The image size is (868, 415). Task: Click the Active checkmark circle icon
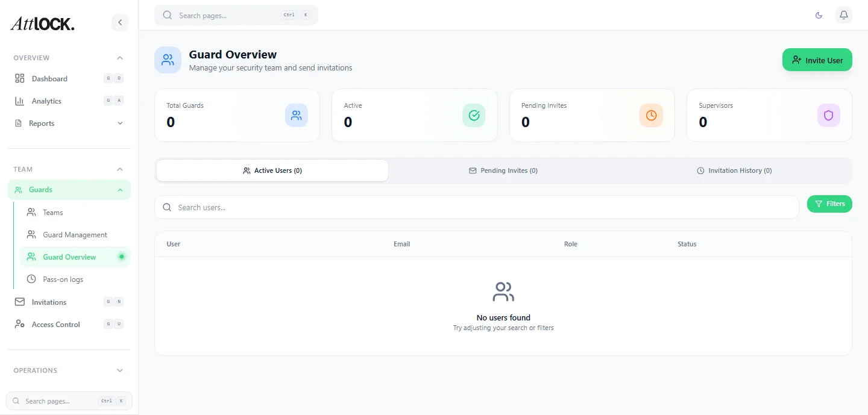(474, 115)
